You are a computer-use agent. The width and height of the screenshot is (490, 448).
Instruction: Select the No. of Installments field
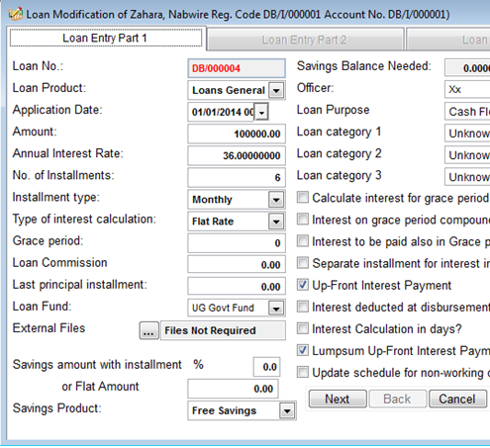pyautogui.click(x=237, y=177)
